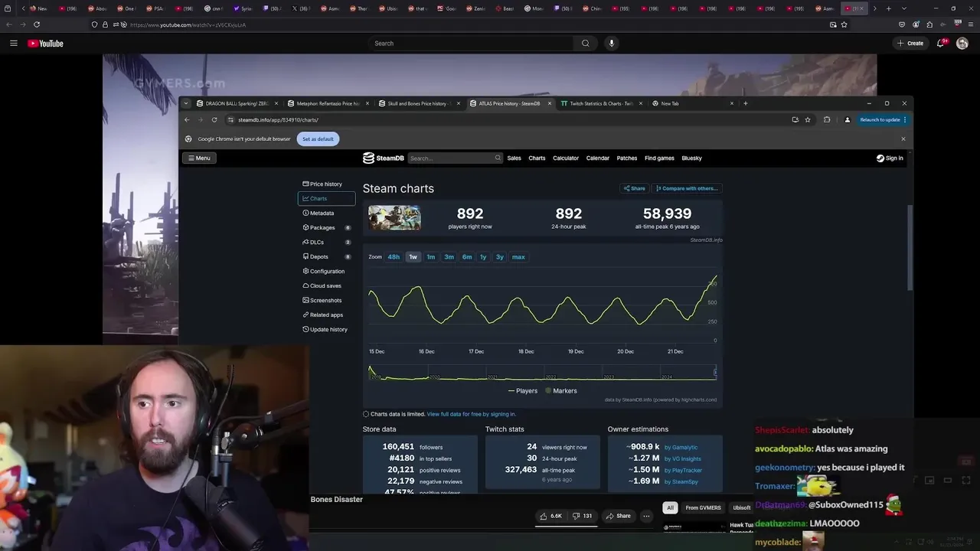Select Charts in the app sidebar
This screenshot has width=980, height=551.
326,199
